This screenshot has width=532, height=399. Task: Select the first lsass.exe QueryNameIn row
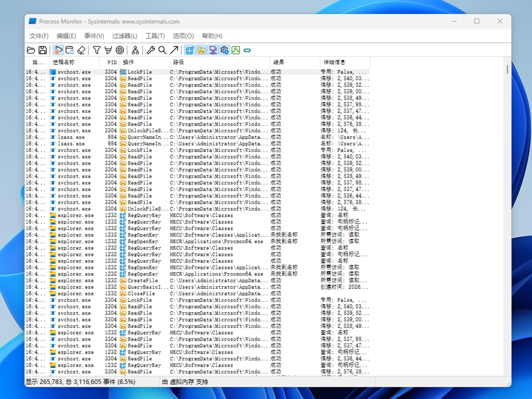198,137
